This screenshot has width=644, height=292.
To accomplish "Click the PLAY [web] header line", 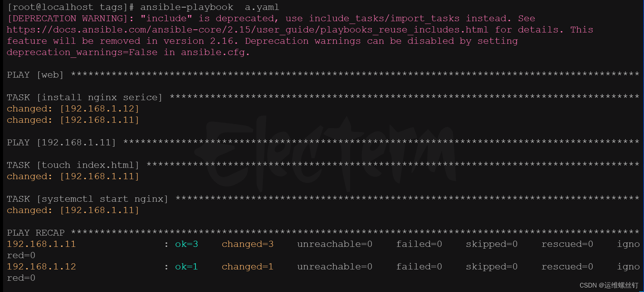I will tap(35, 75).
